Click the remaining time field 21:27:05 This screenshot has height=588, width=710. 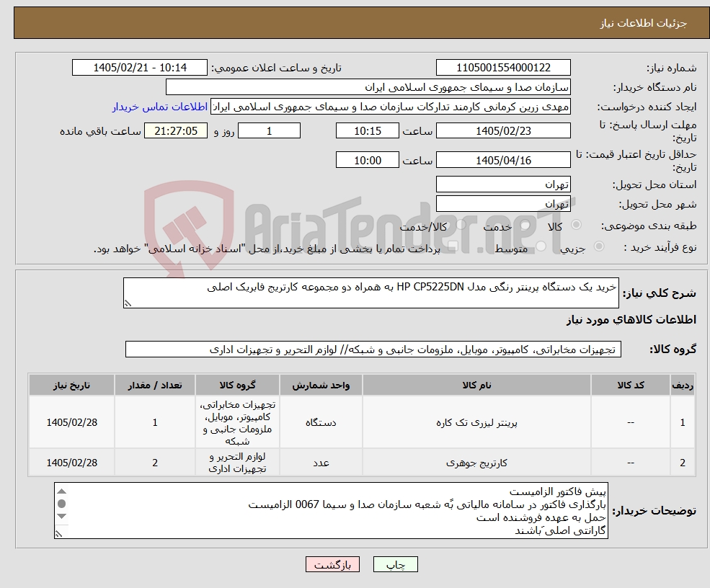(176, 131)
